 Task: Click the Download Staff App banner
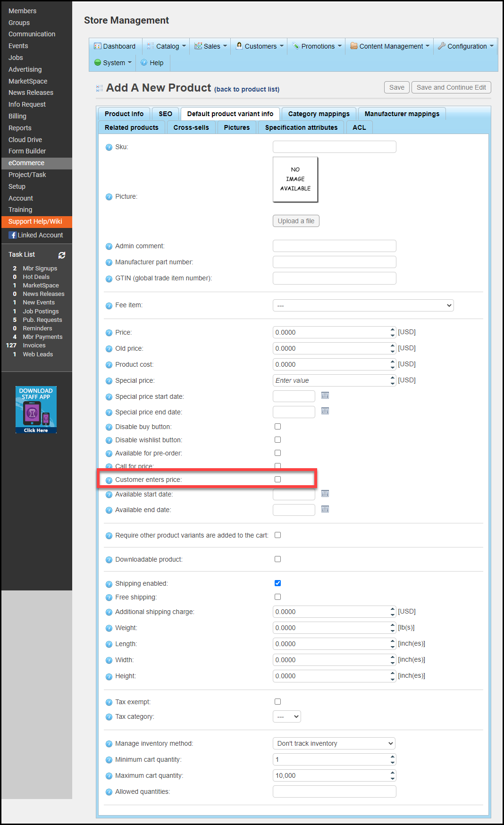point(36,410)
